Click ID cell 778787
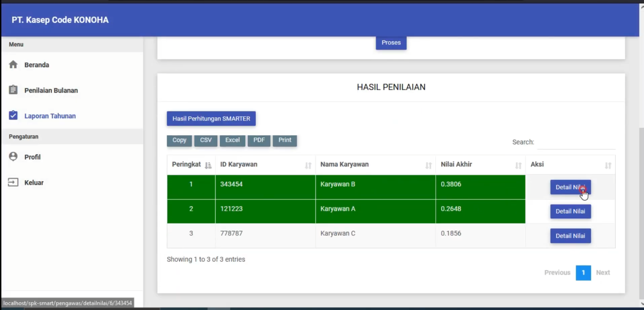Screen dimensions: 644x310 (265, 236)
